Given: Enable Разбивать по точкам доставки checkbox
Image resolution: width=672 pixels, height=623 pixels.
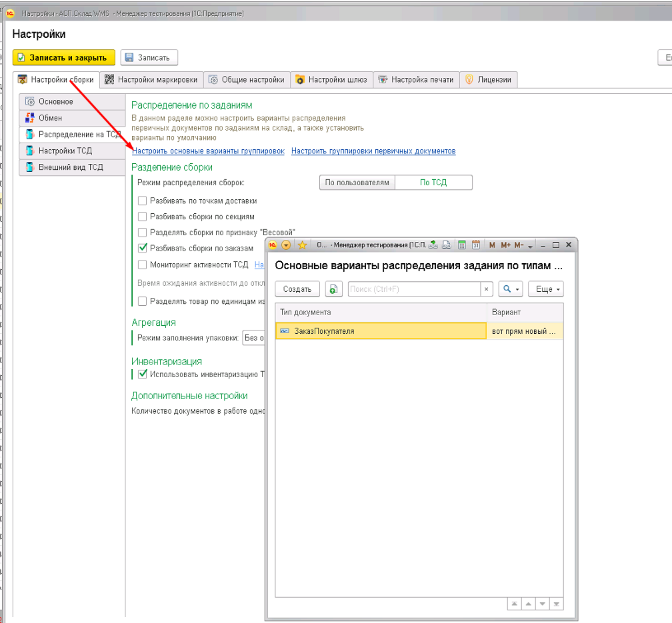Looking at the screenshot, I should [x=142, y=201].
